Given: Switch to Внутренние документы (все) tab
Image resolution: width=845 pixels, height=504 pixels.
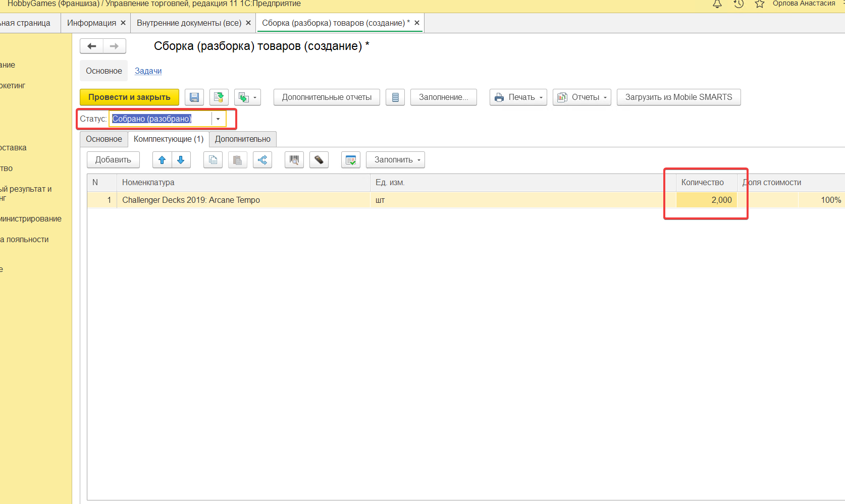Looking at the screenshot, I should (x=189, y=23).
